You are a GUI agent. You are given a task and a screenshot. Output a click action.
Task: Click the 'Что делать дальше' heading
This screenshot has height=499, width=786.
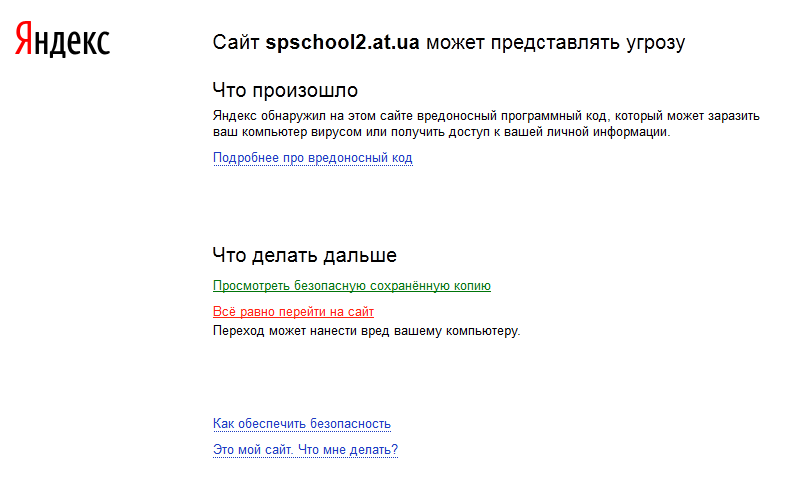304,256
